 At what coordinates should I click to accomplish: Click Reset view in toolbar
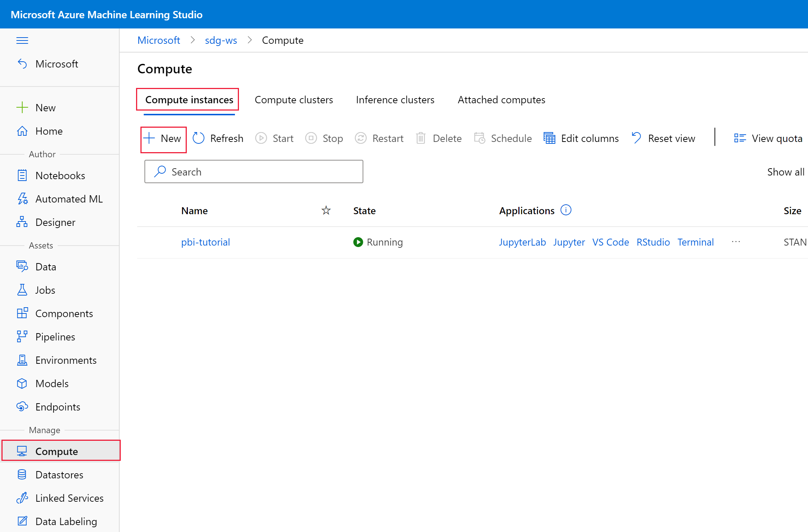tap(664, 138)
